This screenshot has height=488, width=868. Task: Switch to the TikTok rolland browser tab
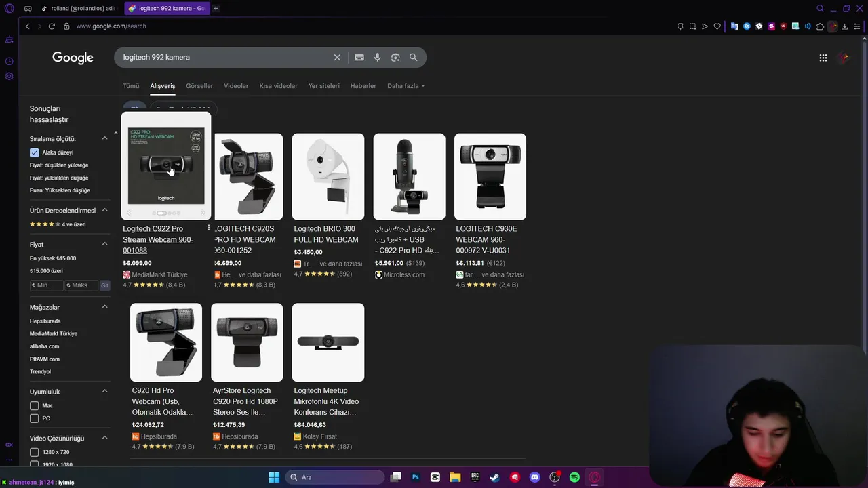point(79,9)
